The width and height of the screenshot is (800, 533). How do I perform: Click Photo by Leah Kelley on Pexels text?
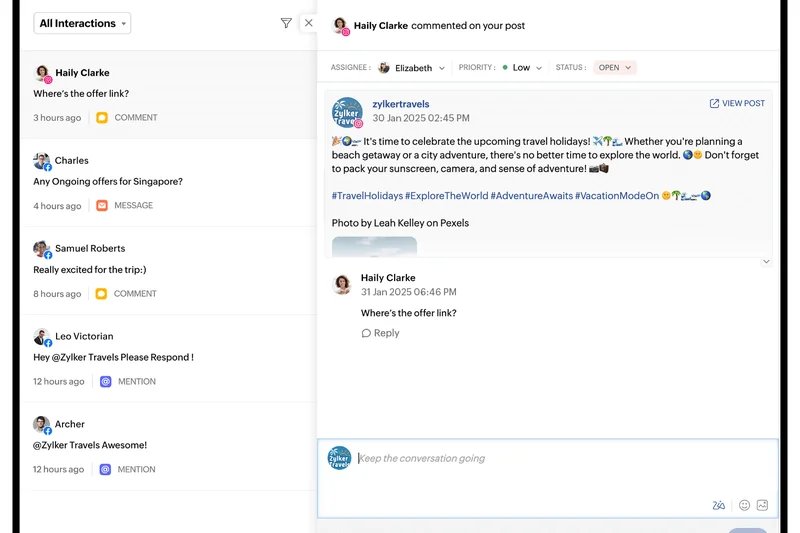tap(400, 223)
